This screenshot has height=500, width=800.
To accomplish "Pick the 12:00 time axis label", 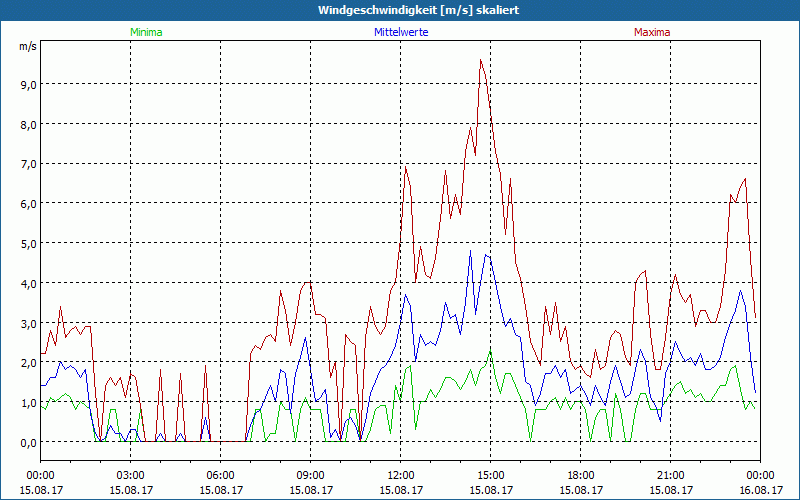I will 400,474.
